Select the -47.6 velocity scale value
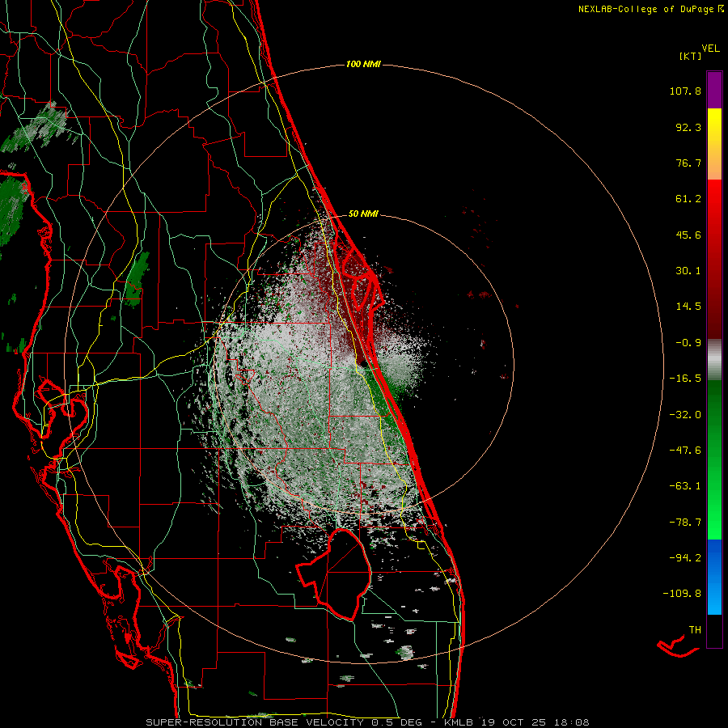The image size is (728, 728). (685, 451)
